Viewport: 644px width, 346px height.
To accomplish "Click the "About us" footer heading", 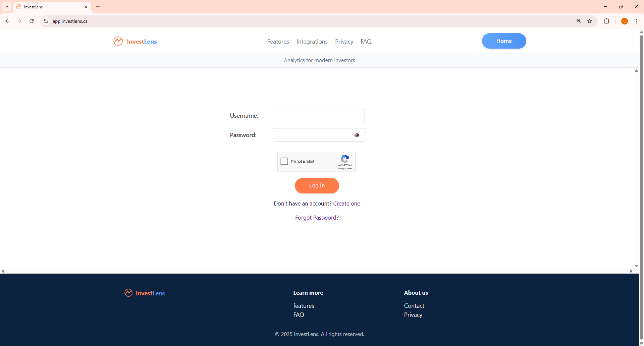I will [x=416, y=293].
